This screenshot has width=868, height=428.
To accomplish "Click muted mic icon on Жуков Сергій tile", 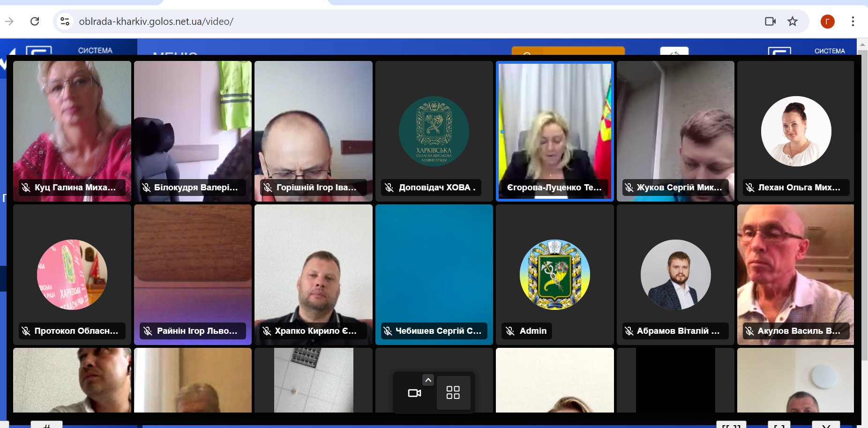I will [x=629, y=188].
